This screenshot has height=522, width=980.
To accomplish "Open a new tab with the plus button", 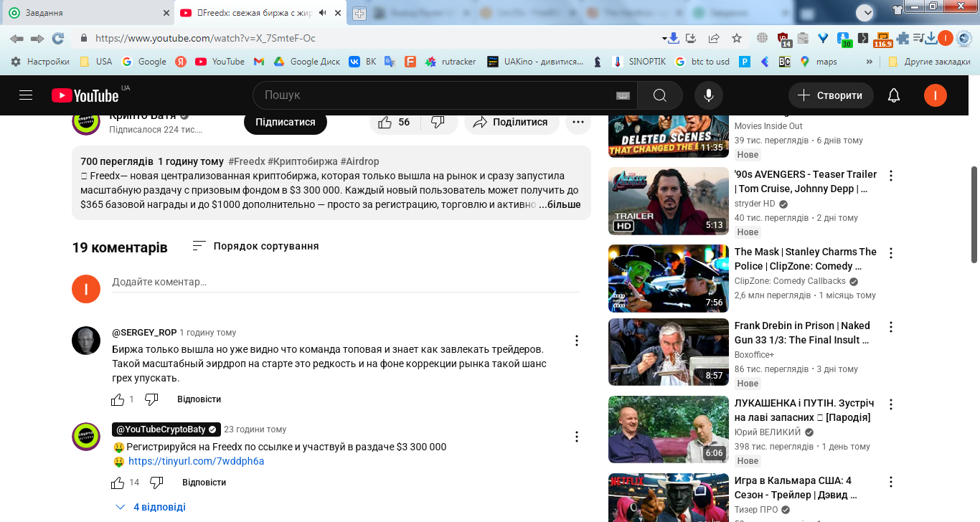I will (x=359, y=13).
